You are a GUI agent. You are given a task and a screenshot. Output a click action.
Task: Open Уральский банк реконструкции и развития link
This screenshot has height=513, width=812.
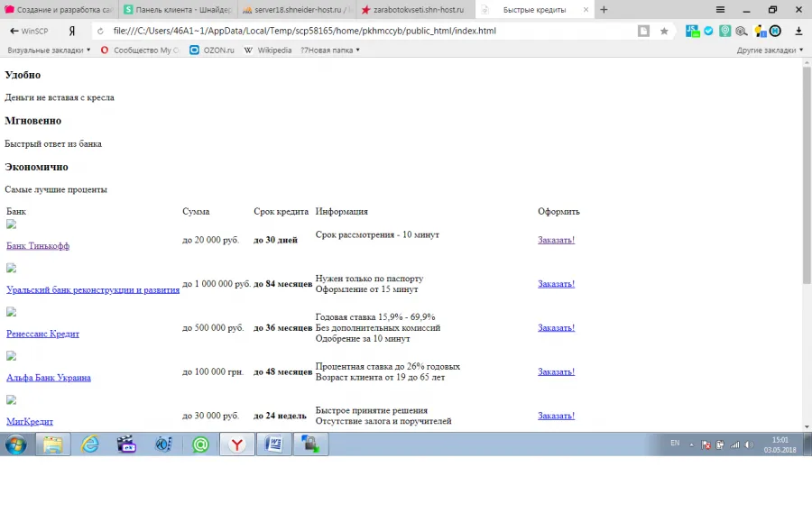click(93, 290)
